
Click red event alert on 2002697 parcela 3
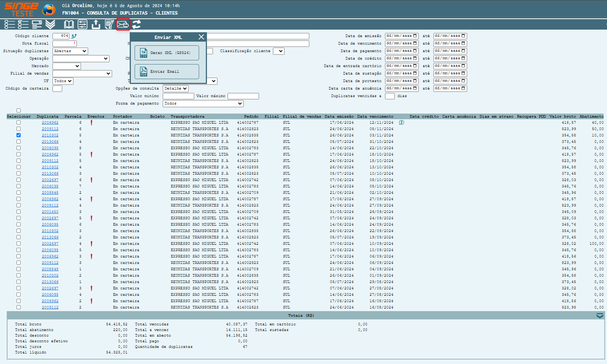click(91, 288)
